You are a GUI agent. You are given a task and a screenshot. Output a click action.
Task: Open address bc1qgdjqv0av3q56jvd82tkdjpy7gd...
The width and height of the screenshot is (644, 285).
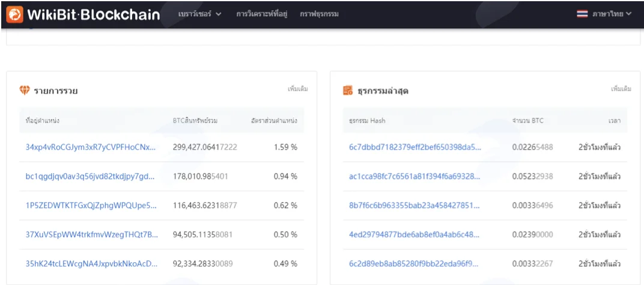(x=90, y=176)
